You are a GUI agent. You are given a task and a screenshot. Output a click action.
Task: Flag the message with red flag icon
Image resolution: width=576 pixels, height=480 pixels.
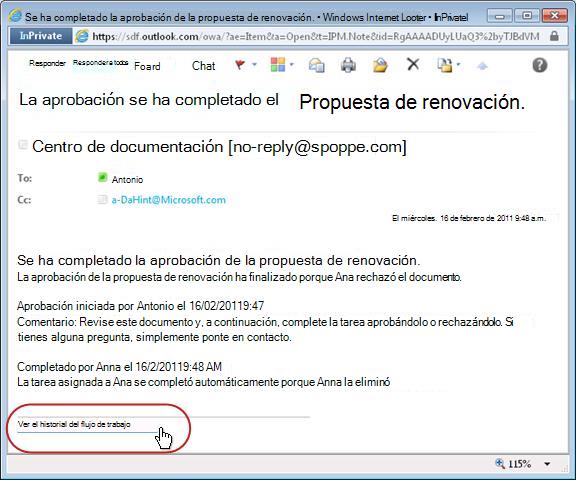(240, 65)
